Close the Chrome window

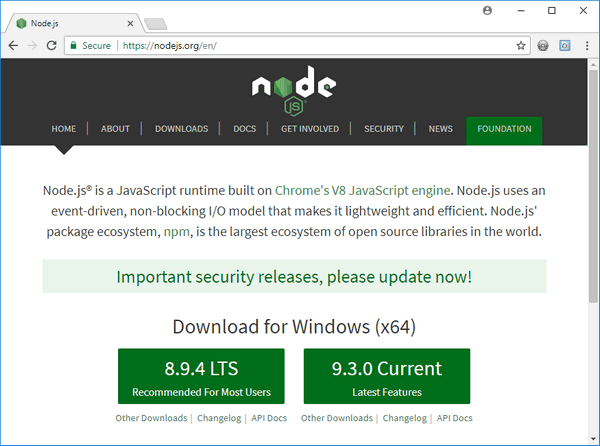[x=583, y=11]
